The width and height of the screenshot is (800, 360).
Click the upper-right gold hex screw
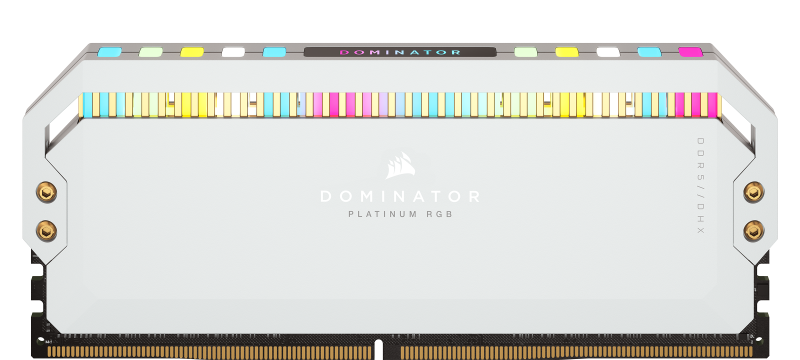(754, 192)
